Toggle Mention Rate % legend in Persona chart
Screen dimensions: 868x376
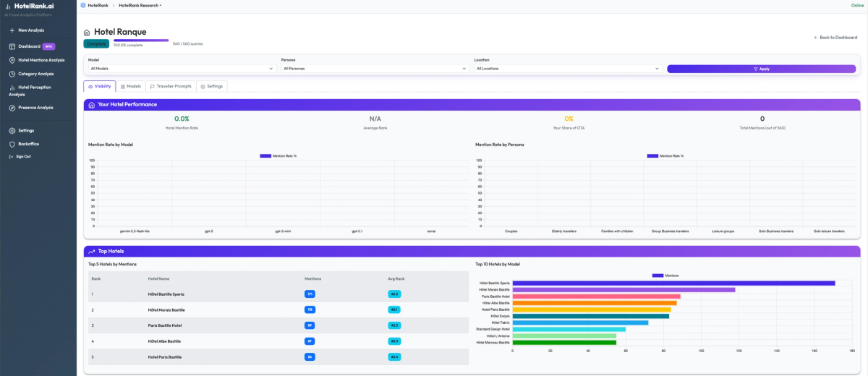click(665, 155)
